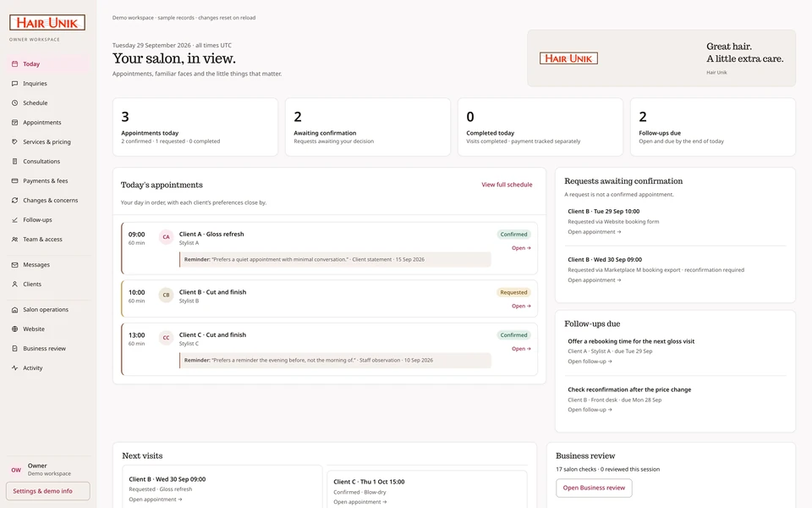Open Inquiries via its chat icon
This screenshot has width=812, height=508.
pyautogui.click(x=14, y=84)
